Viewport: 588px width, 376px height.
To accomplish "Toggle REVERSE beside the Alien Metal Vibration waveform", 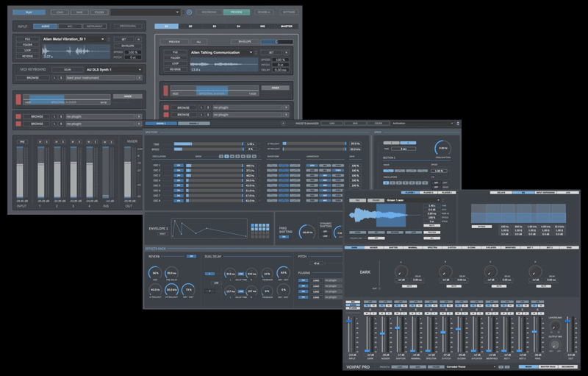I will click(x=28, y=56).
